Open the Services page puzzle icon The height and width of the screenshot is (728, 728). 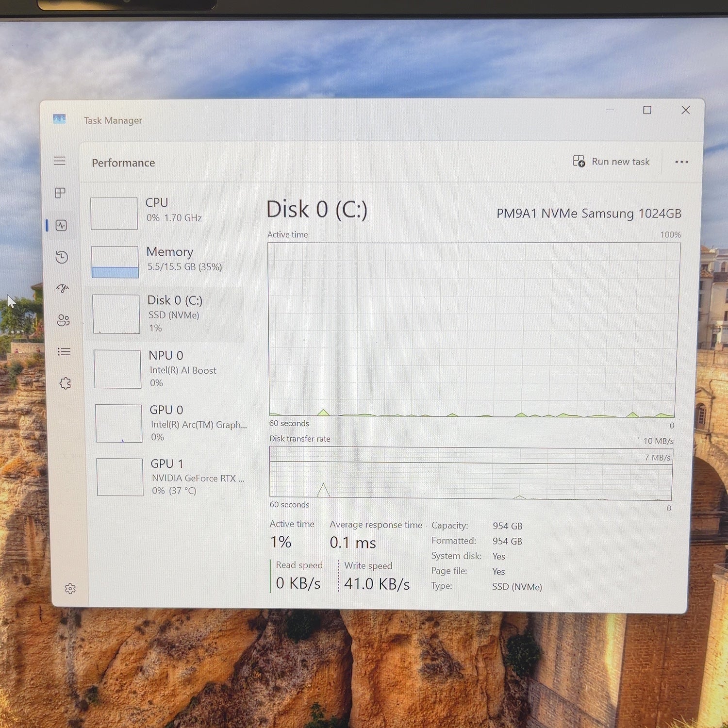pyautogui.click(x=65, y=383)
